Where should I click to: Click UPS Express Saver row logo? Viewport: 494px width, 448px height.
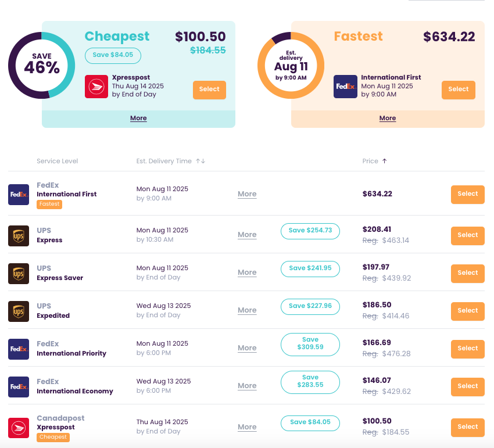coord(19,273)
